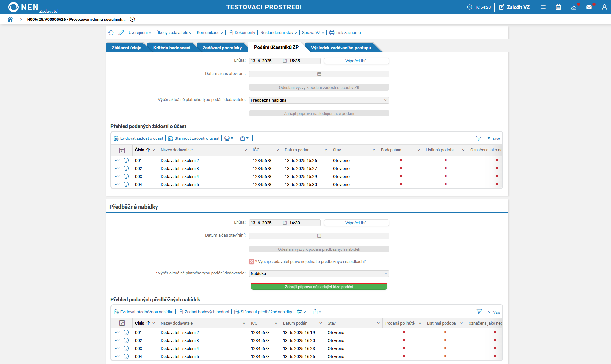This screenshot has width=611, height=364.
Task: Open the downloads icon in header
Action: coord(574,7)
